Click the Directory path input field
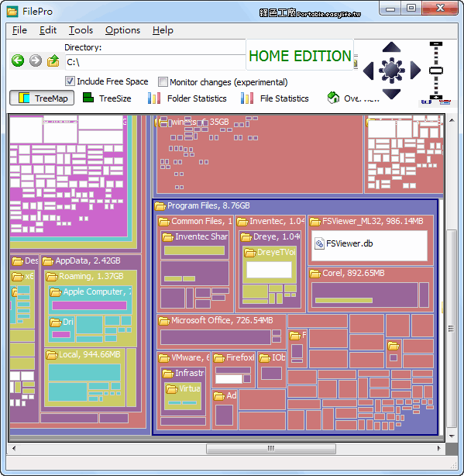 coord(155,62)
